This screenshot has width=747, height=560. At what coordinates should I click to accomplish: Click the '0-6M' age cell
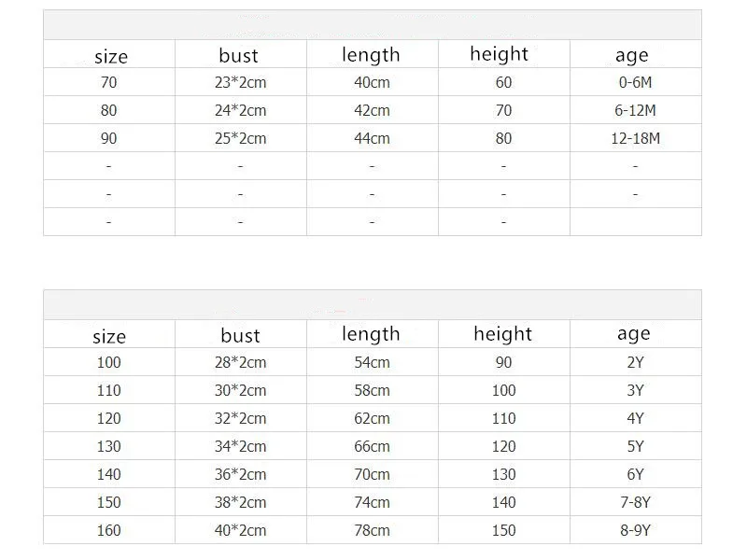pos(635,82)
